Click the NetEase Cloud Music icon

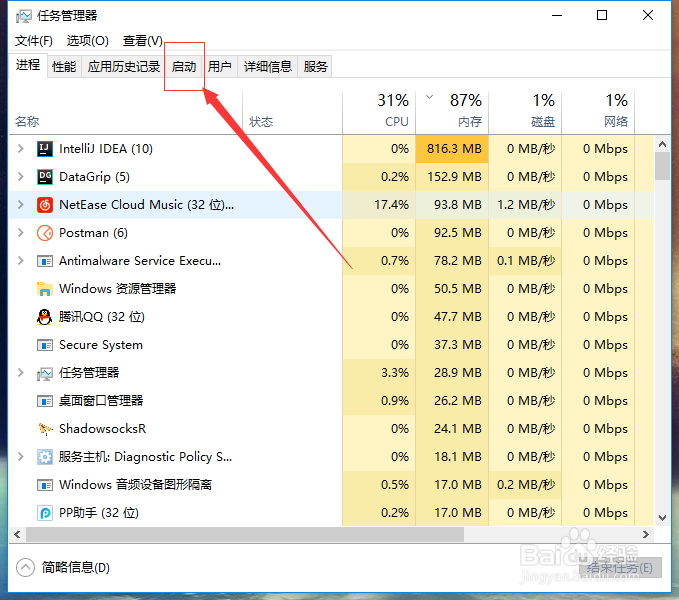tap(45, 205)
